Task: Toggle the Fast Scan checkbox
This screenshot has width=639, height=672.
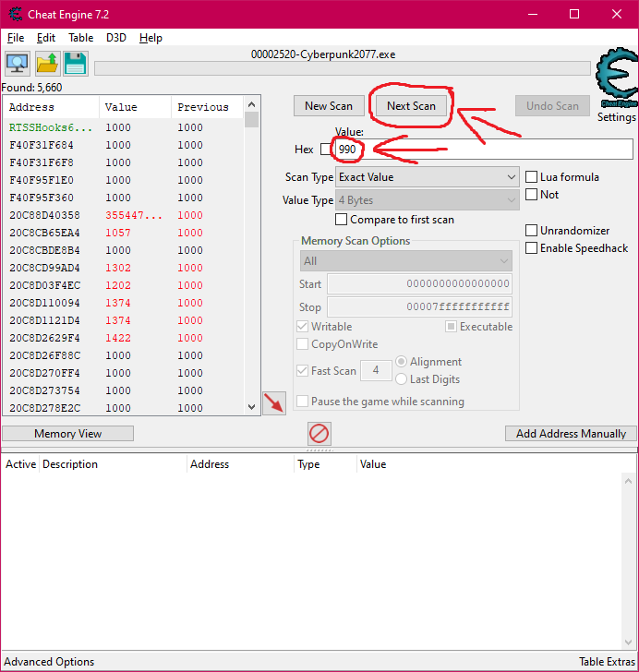Action: [302, 370]
